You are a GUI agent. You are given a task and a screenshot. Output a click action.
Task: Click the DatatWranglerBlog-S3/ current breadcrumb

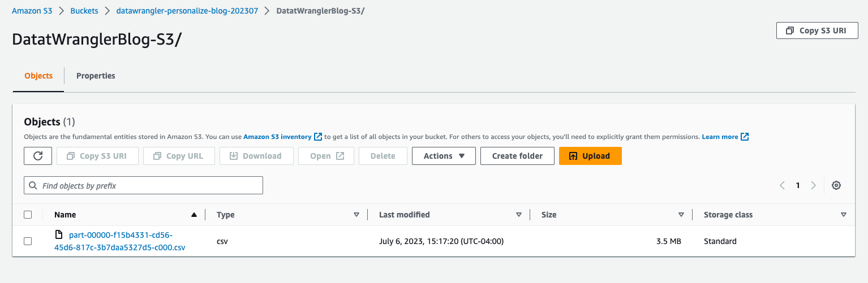coord(320,11)
